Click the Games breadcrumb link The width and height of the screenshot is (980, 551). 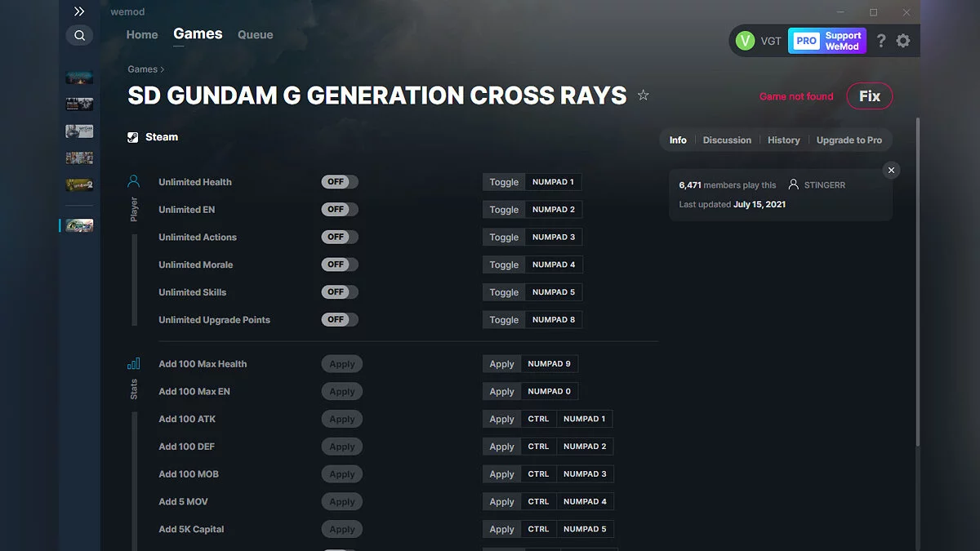click(x=143, y=69)
